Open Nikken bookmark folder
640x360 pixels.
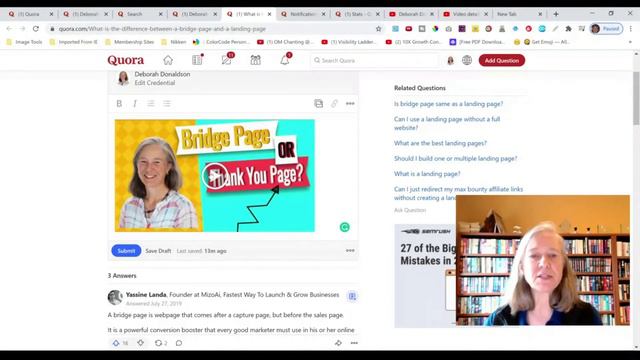coord(173,42)
